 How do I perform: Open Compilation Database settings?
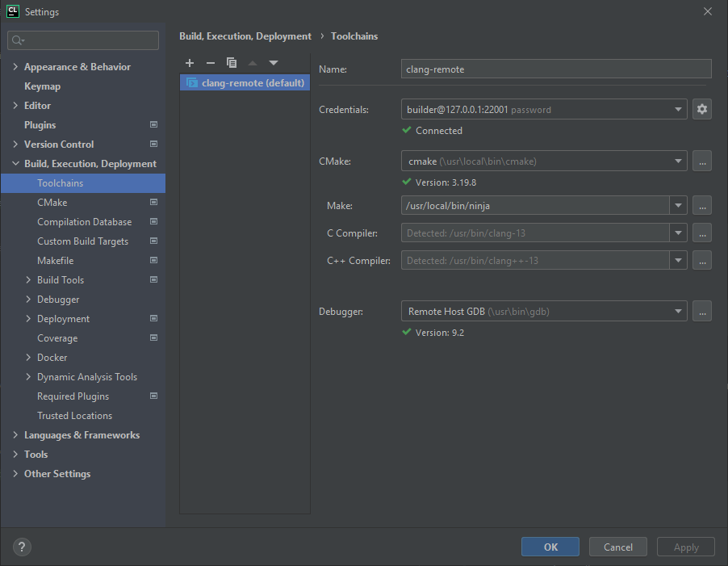pyautogui.click(x=83, y=222)
